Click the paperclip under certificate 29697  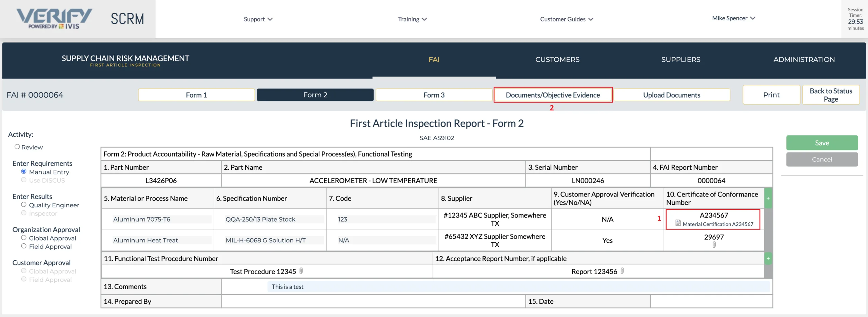click(x=714, y=245)
